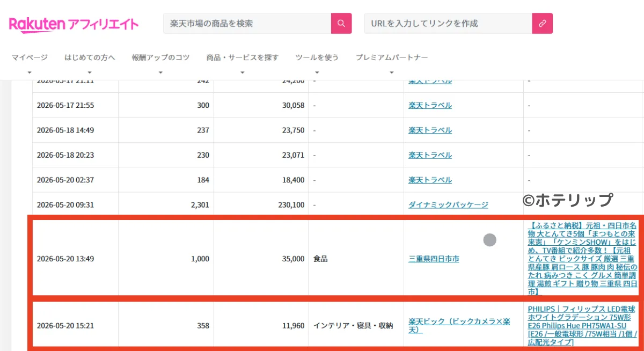This screenshot has height=351, width=644.
Task: Focus the URLを入力してリンクを作成 field
Action: (x=448, y=24)
